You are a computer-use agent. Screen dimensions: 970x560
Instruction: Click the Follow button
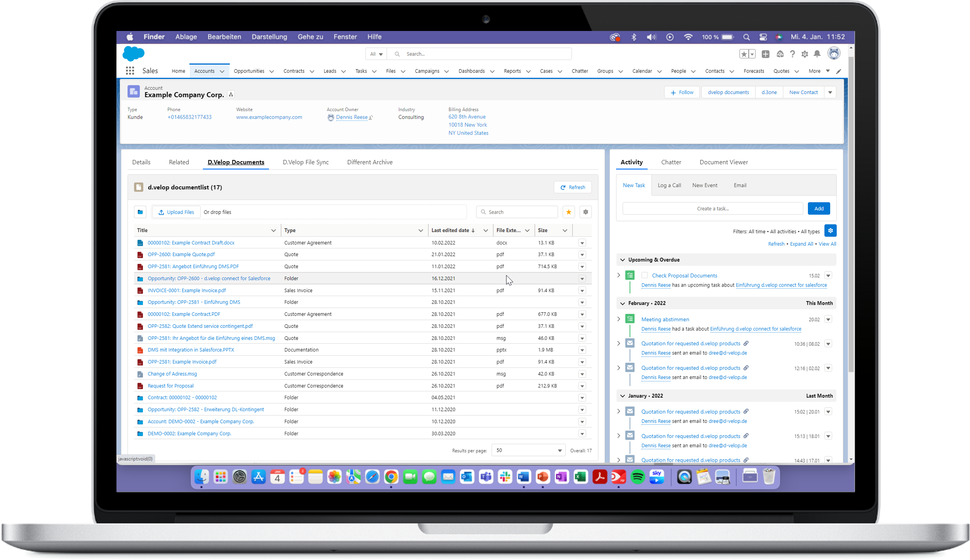pos(682,92)
